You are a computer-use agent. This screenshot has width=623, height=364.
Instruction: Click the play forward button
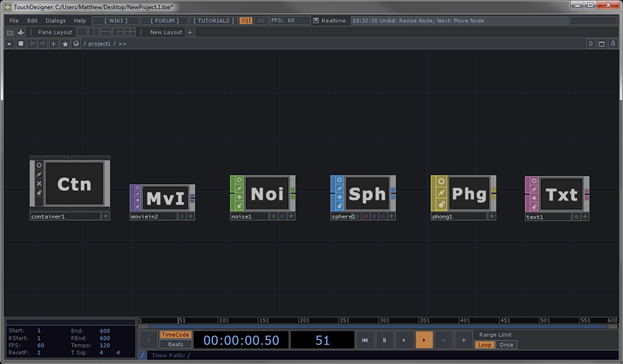click(424, 340)
